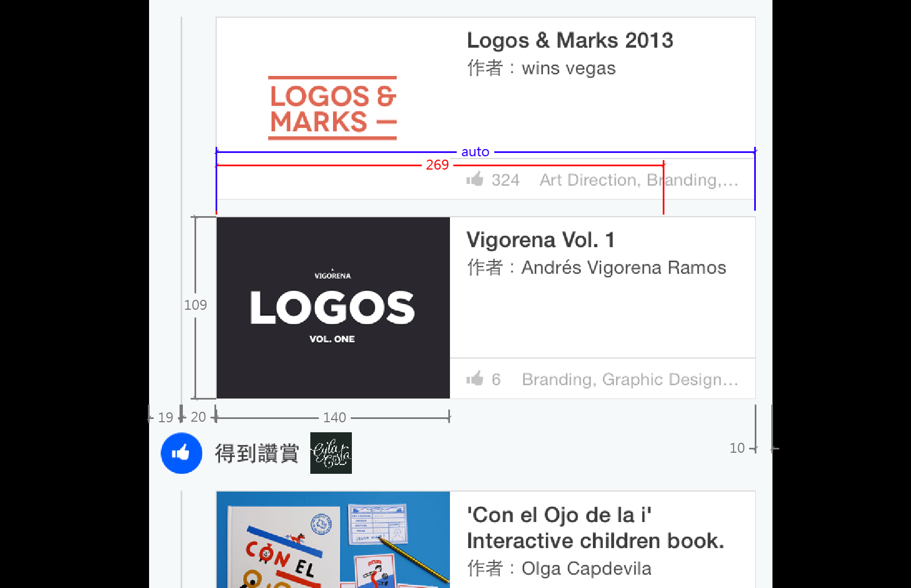Select the 'Art Direction, Branding' category text
The width and height of the screenshot is (911, 588).
coord(638,180)
